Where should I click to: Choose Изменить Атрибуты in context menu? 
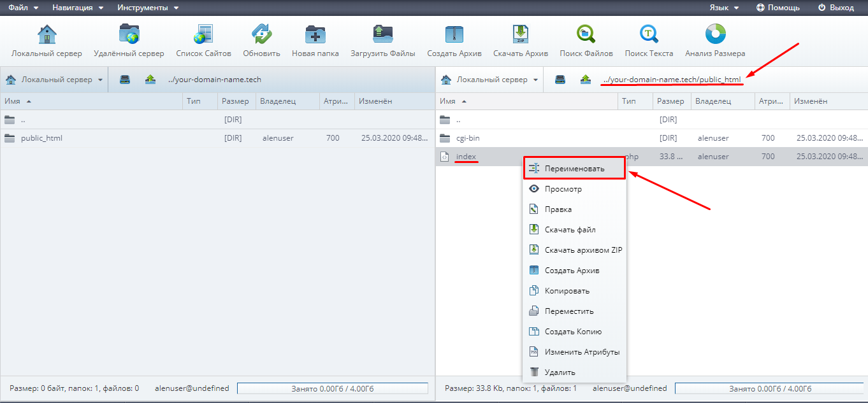[575, 352]
